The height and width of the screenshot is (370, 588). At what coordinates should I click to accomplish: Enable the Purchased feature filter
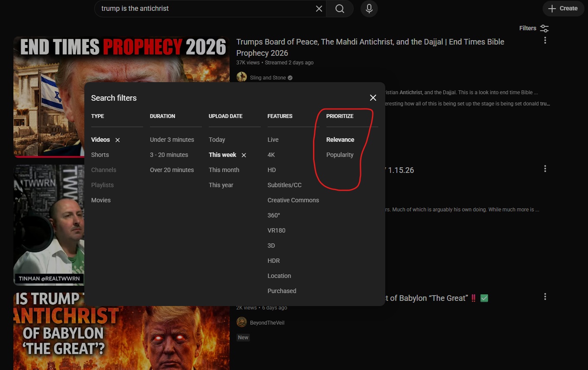click(282, 291)
